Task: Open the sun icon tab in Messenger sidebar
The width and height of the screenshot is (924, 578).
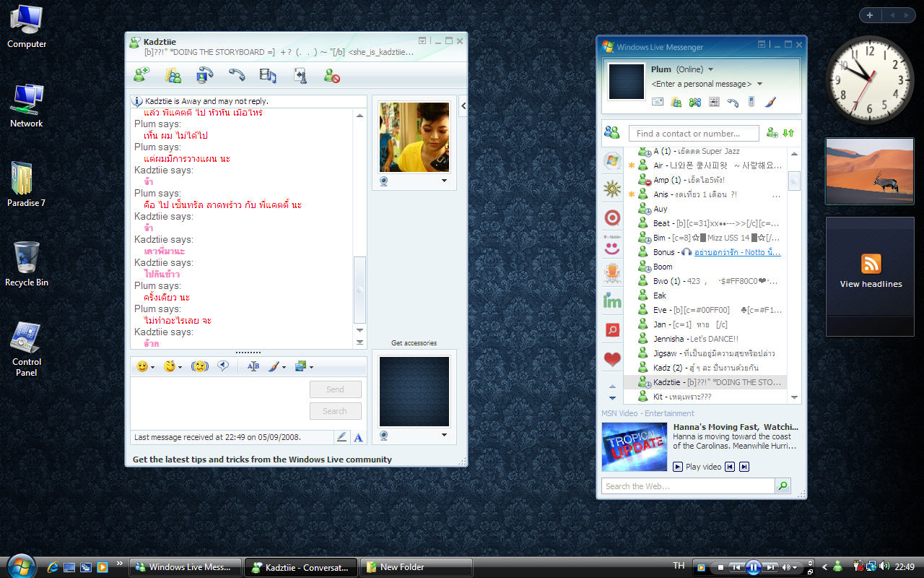Action: point(612,189)
